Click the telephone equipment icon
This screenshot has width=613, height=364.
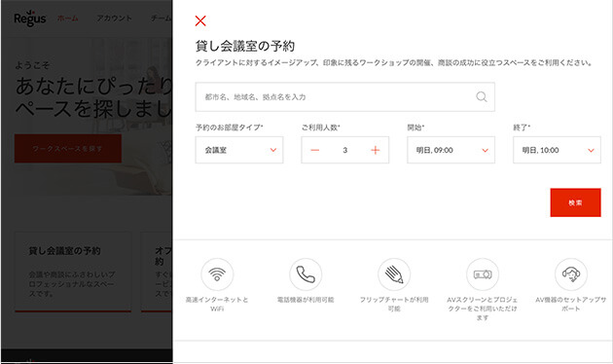click(306, 274)
